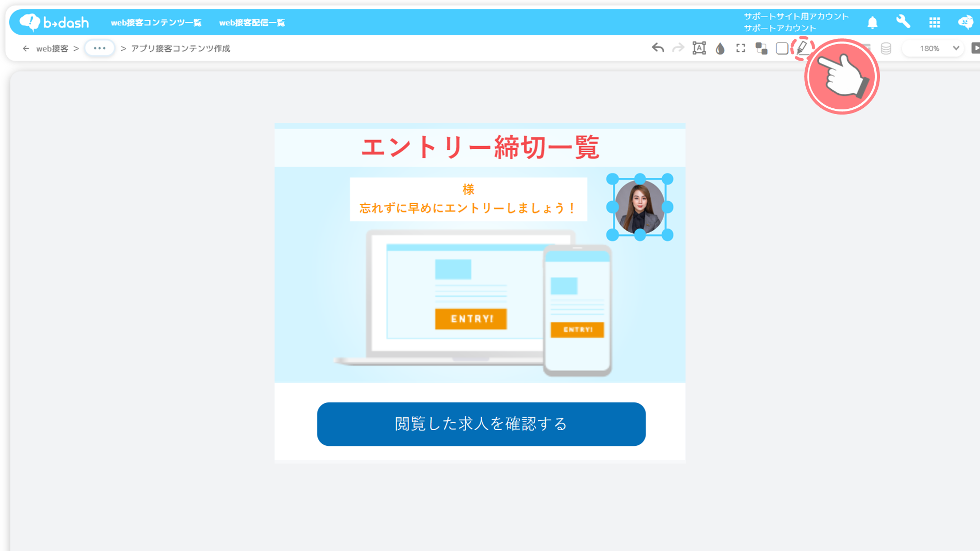Viewport: 980px width, 551px height.
Task: Click the サポートアカウント account name
Action: pos(780,28)
